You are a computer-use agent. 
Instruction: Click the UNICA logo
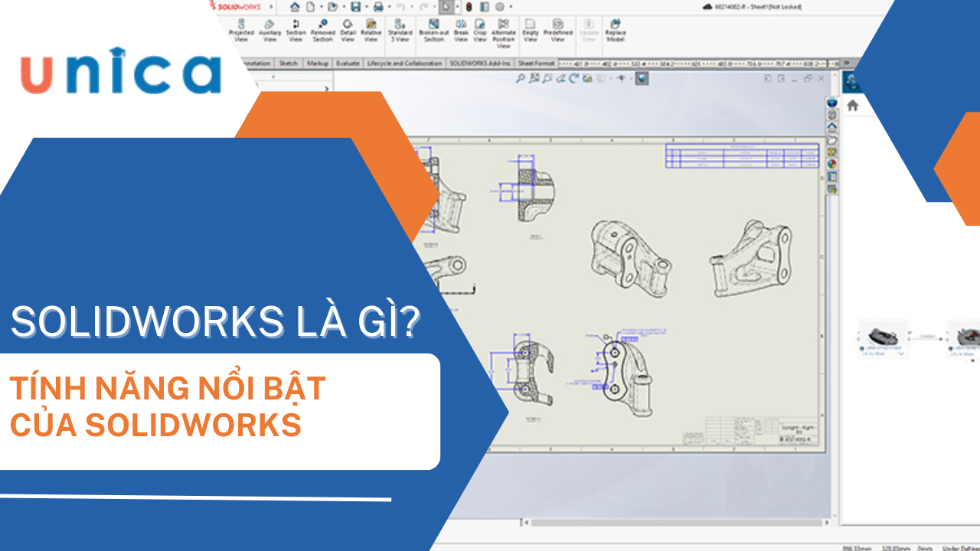121,70
